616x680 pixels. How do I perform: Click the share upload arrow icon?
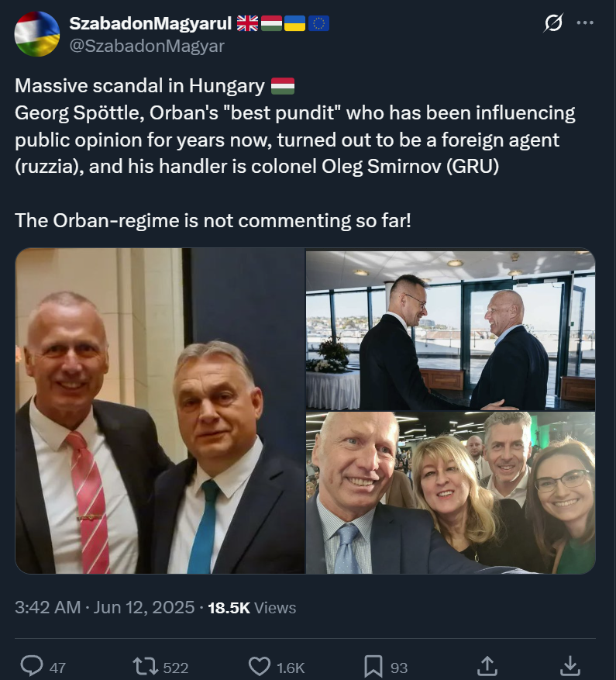pos(487,665)
